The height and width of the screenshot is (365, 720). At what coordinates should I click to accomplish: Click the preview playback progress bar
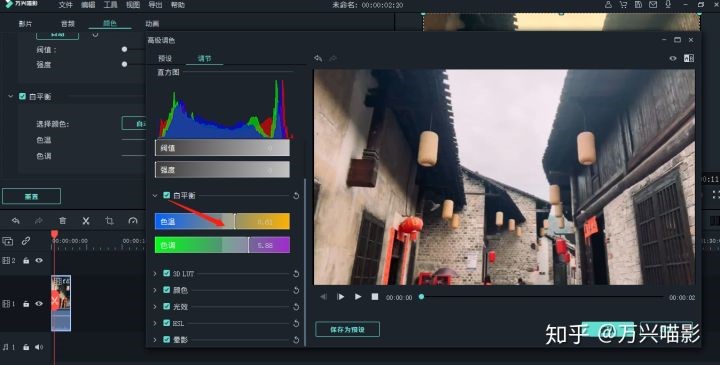click(542, 297)
